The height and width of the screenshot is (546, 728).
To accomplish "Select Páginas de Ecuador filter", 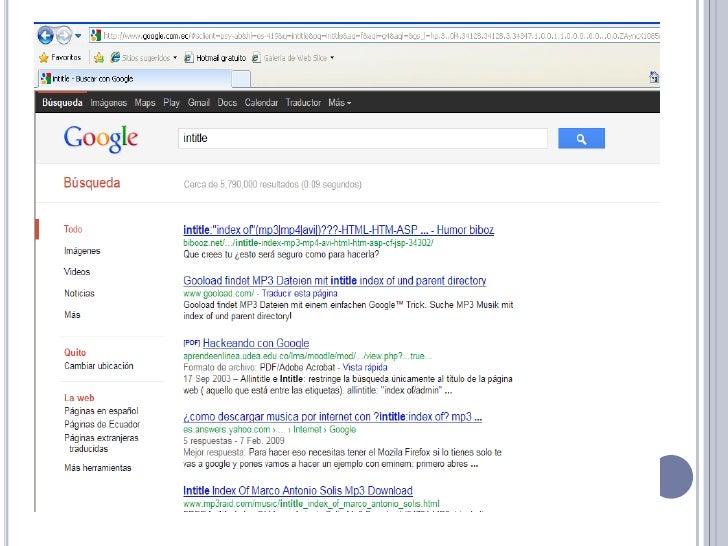I will pos(102,424).
